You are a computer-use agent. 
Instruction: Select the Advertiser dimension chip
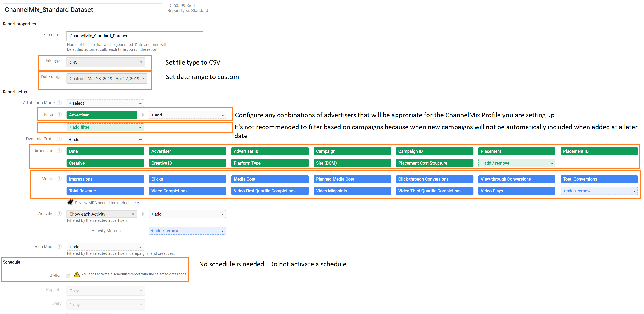coord(187,151)
